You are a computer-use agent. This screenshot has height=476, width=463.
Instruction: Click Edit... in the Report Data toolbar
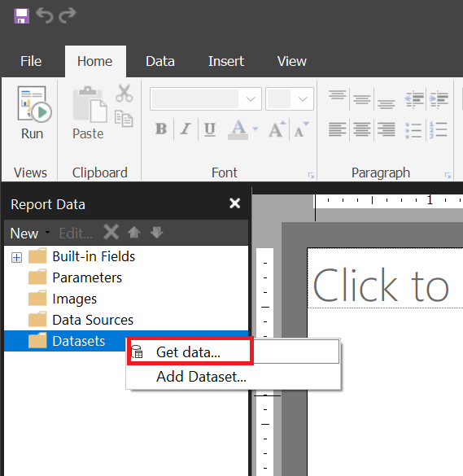click(x=76, y=234)
